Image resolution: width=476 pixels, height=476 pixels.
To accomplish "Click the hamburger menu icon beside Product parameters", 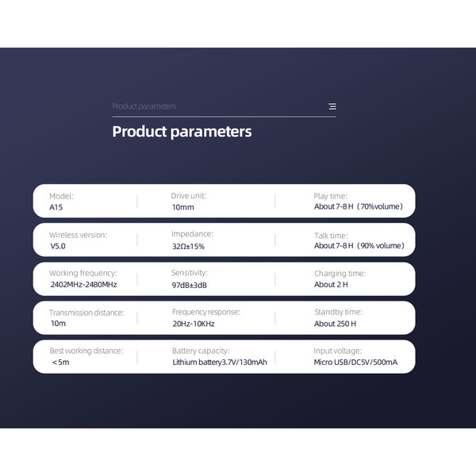I will point(332,106).
